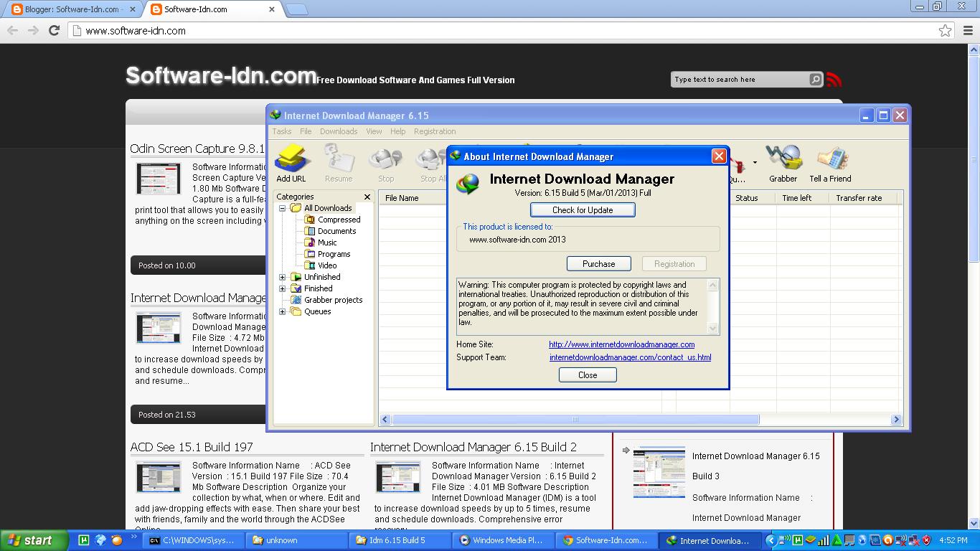Screen dimensions: 980x551
Task: Open the internetdownloadmanager.com home site link
Action: [622, 344]
